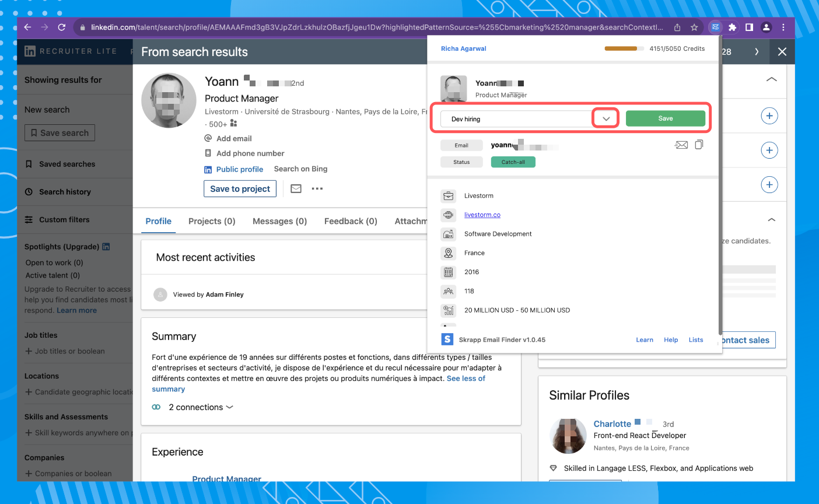The height and width of the screenshot is (504, 819).
Task: Add Skill keywords filter
Action: tap(79, 433)
